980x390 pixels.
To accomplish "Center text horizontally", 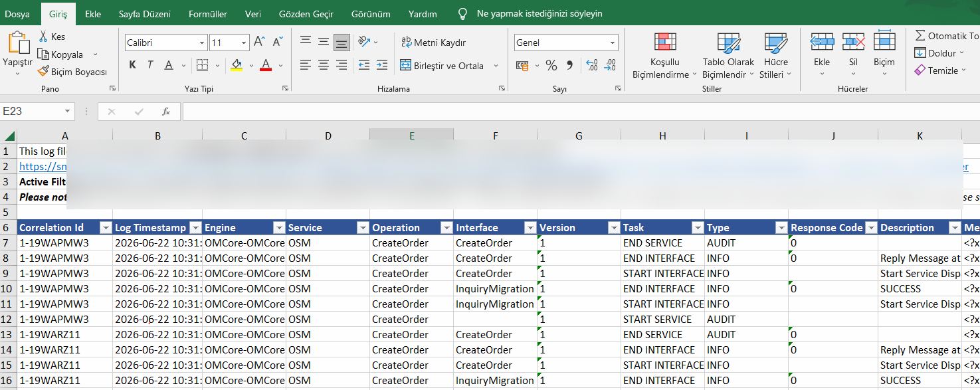I will click(324, 65).
